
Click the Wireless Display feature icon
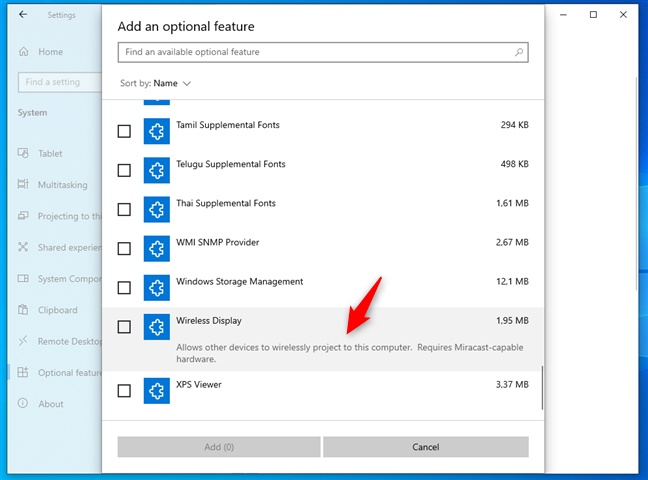[157, 327]
